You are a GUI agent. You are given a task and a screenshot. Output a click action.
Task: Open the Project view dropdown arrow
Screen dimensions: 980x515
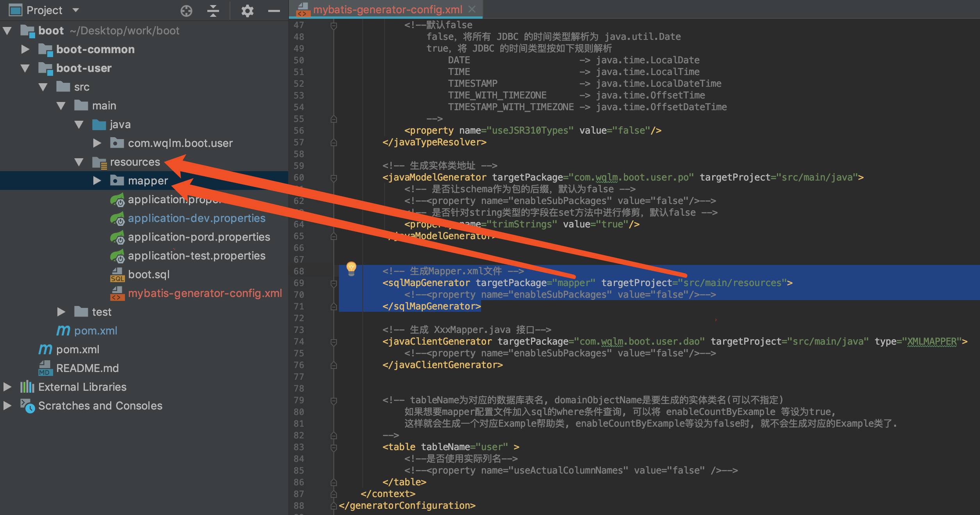coord(76,10)
